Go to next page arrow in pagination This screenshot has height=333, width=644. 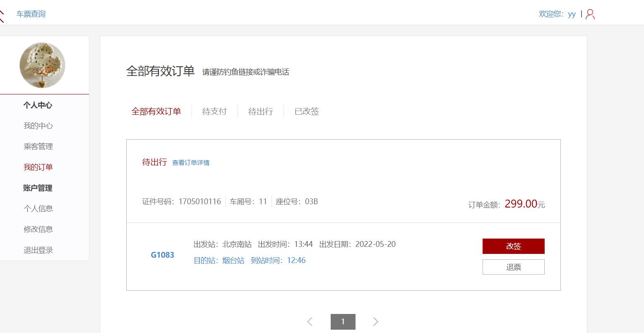click(376, 321)
